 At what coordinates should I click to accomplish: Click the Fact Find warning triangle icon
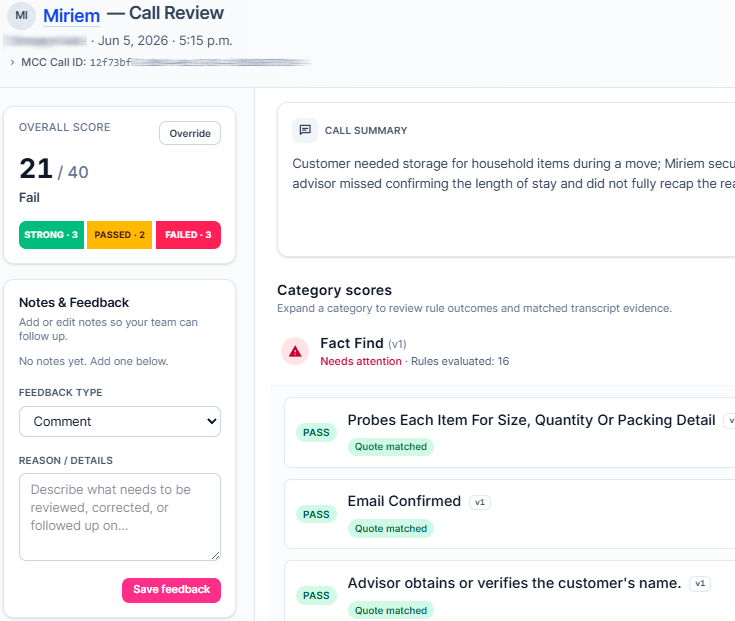pyautogui.click(x=295, y=351)
